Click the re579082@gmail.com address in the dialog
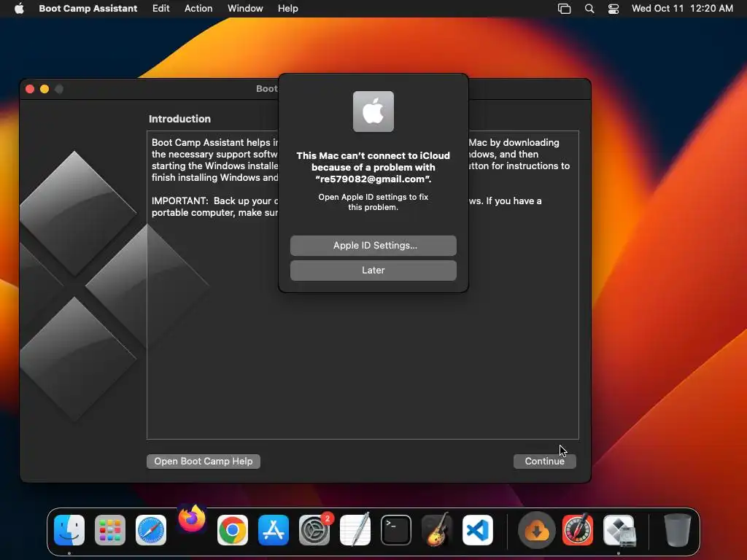Viewport: 747px width, 560px height. (x=372, y=179)
